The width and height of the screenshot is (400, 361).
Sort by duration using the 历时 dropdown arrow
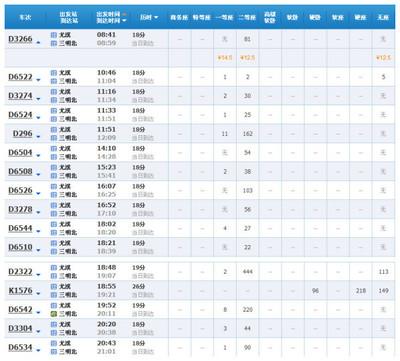156,17
